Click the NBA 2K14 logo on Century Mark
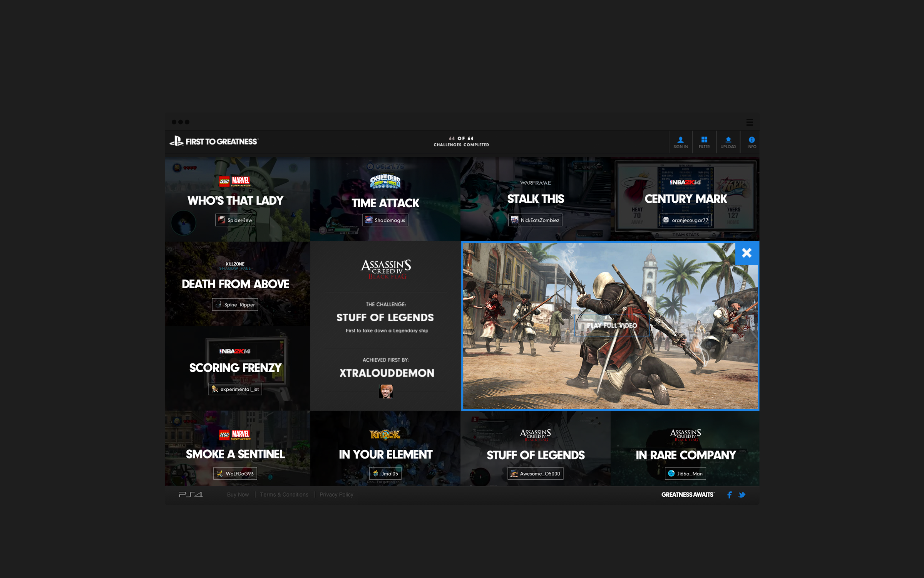924x578 pixels. (x=685, y=182)
